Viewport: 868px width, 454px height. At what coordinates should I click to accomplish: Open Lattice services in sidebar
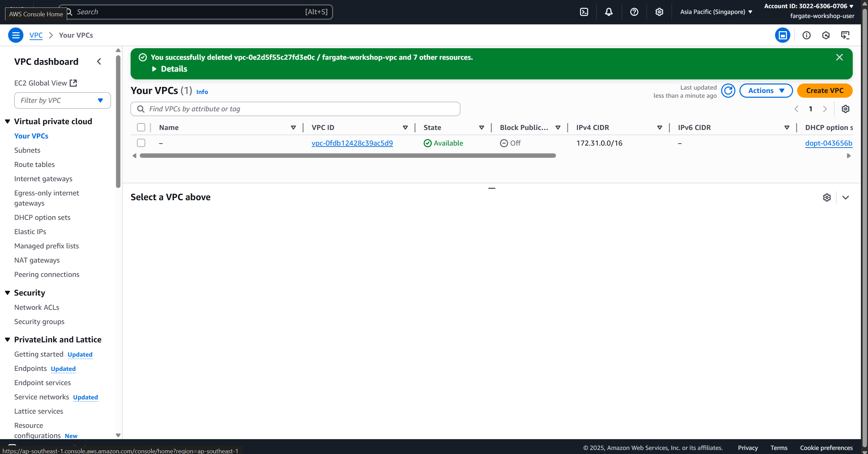(x=39, y=411)
